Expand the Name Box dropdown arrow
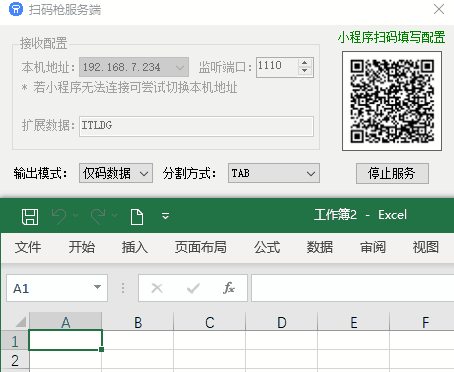Image resolution: width=454 pixels, height=372 pixels. pos(97,287)
